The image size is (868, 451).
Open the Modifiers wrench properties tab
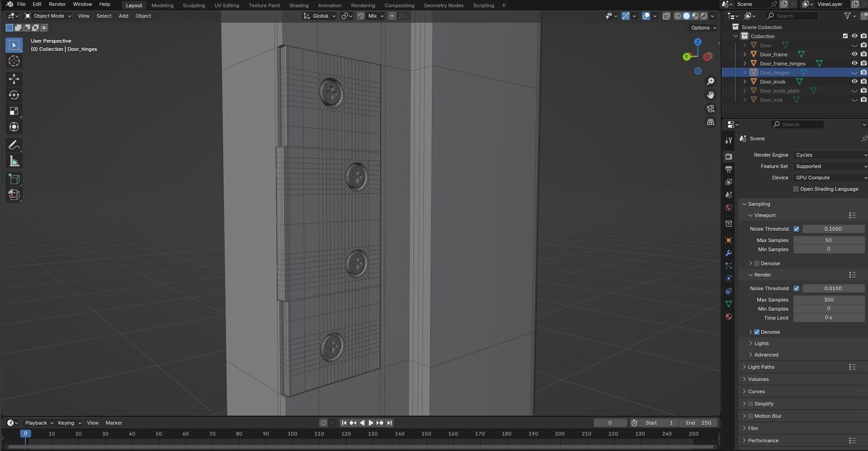[729, 253]
